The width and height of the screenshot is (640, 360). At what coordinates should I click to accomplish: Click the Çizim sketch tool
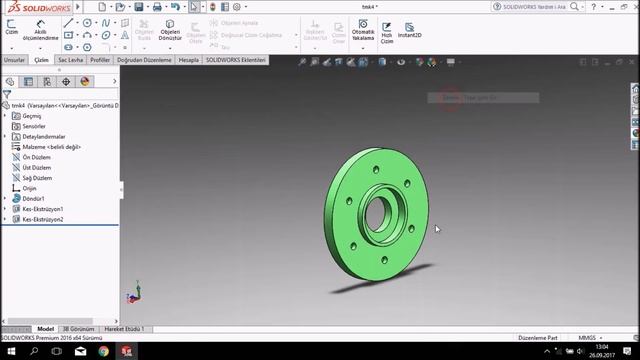tap(11, 27)
